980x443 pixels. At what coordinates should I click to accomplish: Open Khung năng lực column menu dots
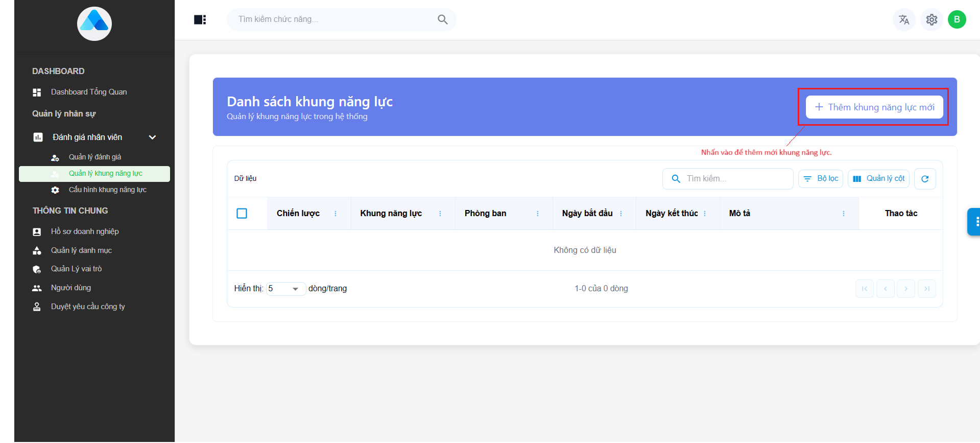tap(440, 214)
